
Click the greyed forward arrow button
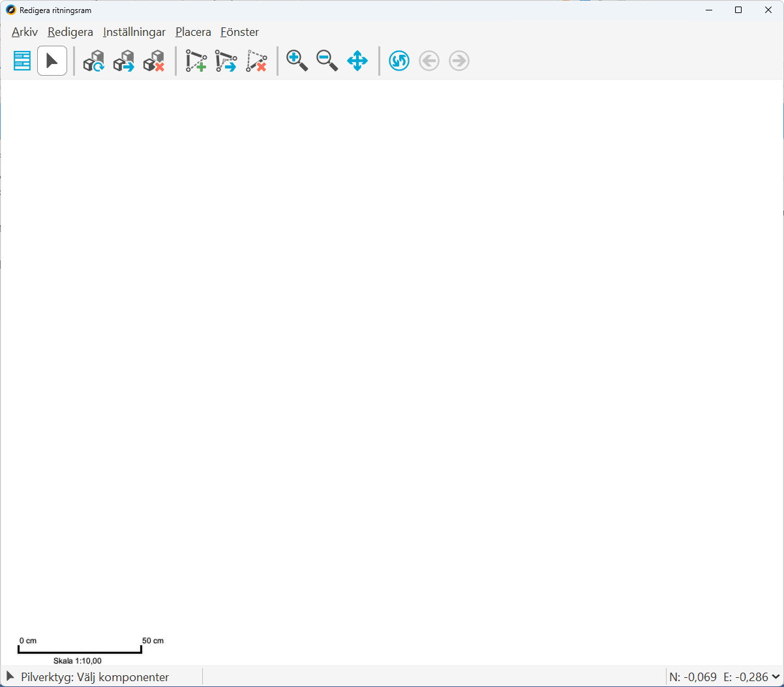click(x=459, y=61)
